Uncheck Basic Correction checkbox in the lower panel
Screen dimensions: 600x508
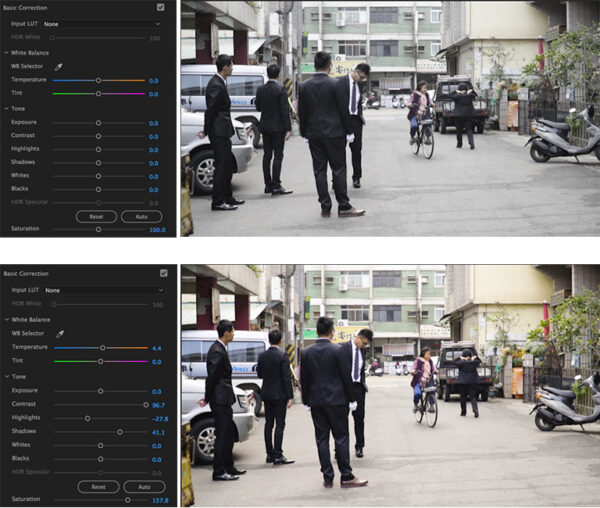pos(163,273)
